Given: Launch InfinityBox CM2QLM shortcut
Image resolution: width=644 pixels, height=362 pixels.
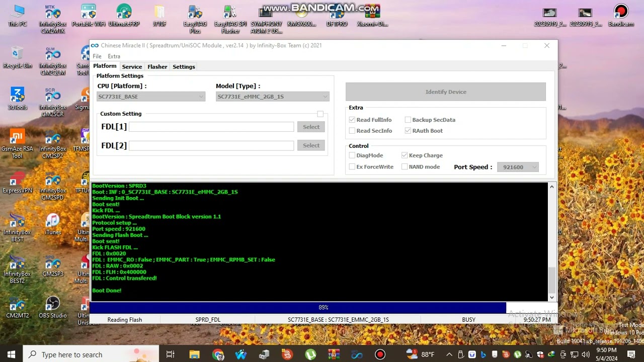Looking at the screenshot, I should tap(52, 61).
